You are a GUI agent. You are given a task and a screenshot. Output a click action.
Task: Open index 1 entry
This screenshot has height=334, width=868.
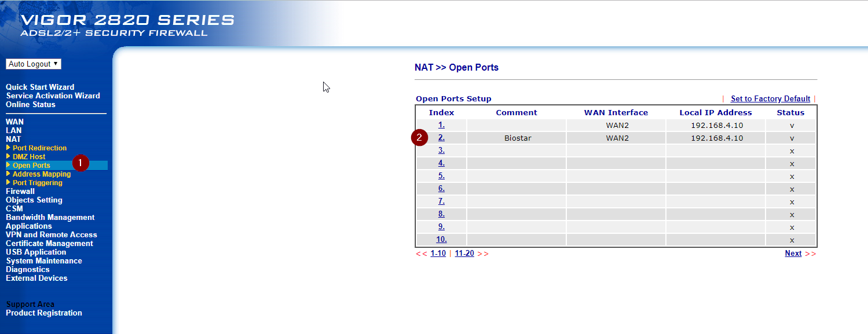click(441, 125)
